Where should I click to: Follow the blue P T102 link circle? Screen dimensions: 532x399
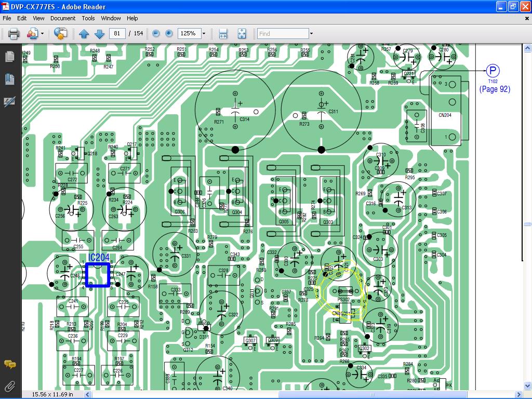pos(493,71)
